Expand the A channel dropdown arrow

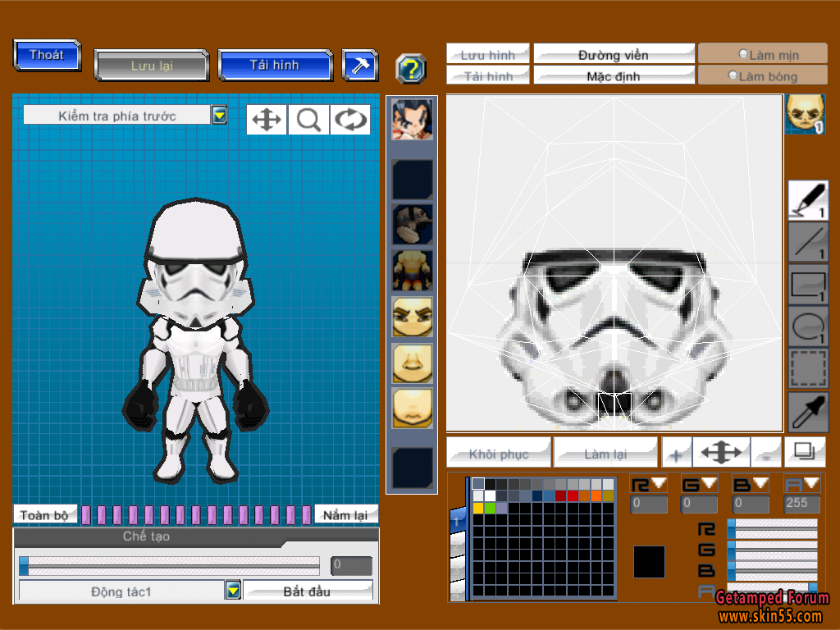811,483
